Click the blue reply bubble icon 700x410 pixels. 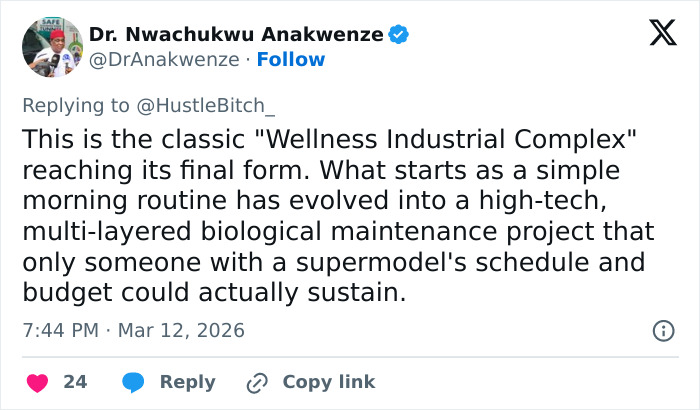tap(133, 382)
